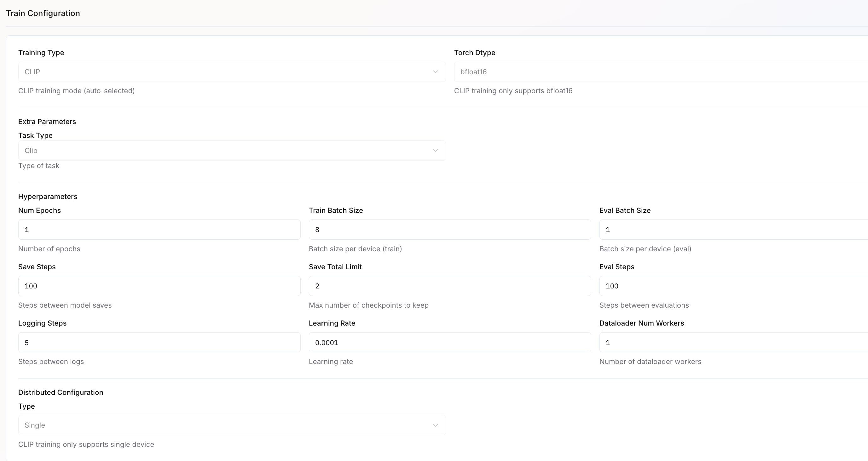Click the Save Steps input box
The width and height of the screenshot is (868, 461).
(x=159, y=286)
